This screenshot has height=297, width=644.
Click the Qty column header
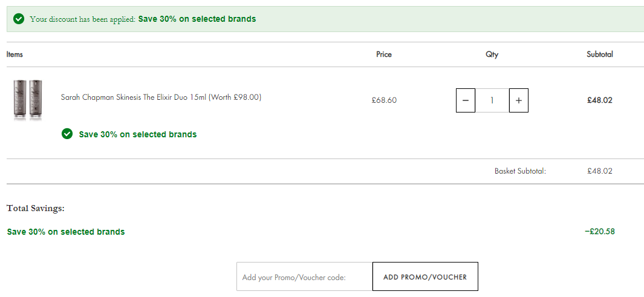pyautogui.click(x=492, y=54)
